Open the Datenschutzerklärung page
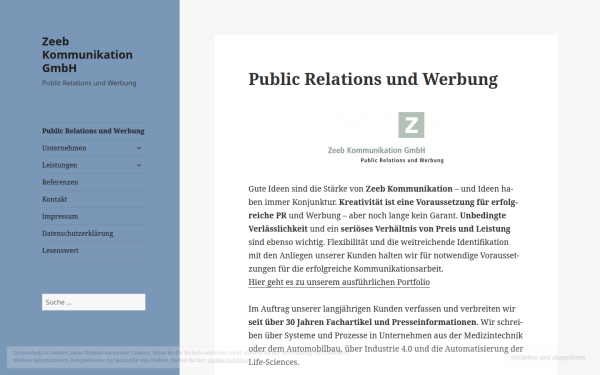 pos(78,233)
